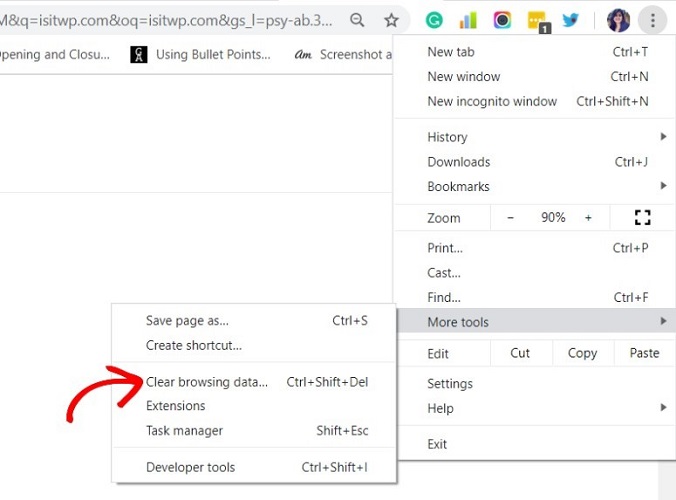Bookmark this page with the star icon
Image resolution: width=676 pixels, height=500 pixels.
[x=391, y=20]
